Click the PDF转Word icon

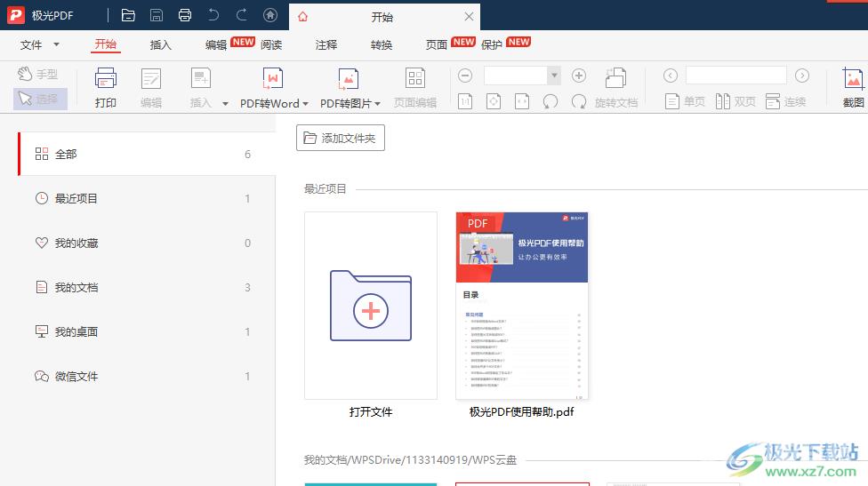272,78
